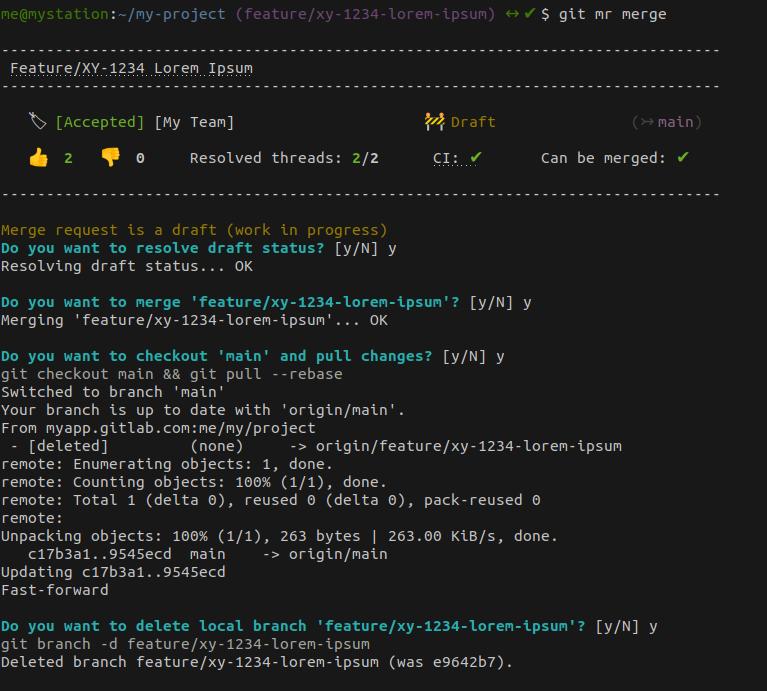Click the upvote count 2
767x691 pixels.
click(68, 158)
